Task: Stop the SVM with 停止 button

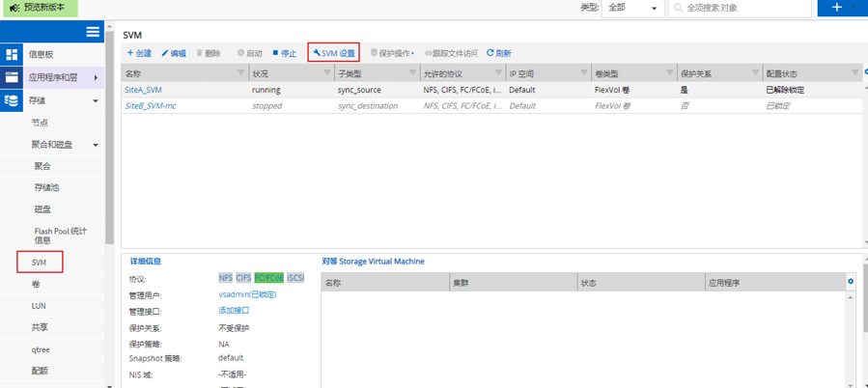Action: point(285,53)
